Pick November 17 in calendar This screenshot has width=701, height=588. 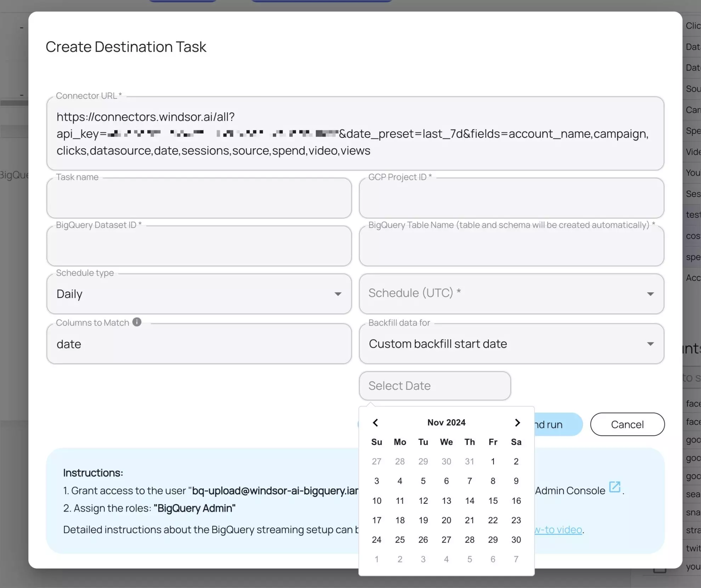coord(377,520)
